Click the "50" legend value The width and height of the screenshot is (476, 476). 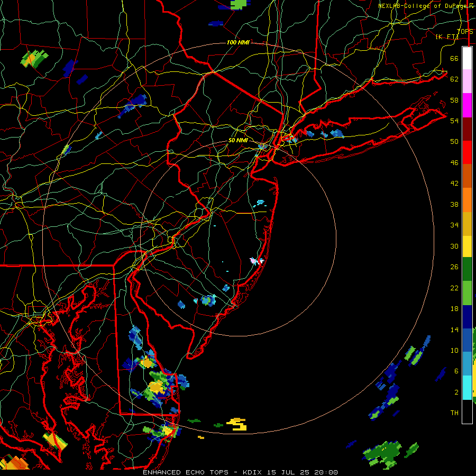(454, 141)
